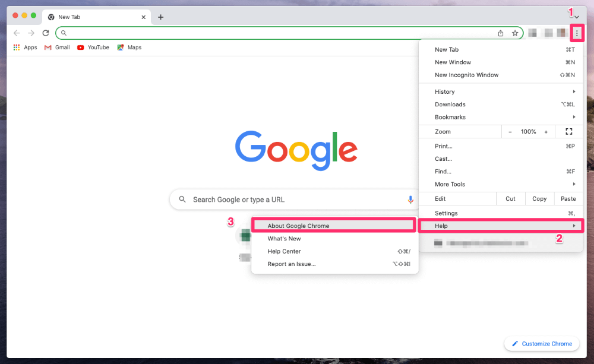Choose Report an Issue...
594x364 pixels.
(334, 264)
